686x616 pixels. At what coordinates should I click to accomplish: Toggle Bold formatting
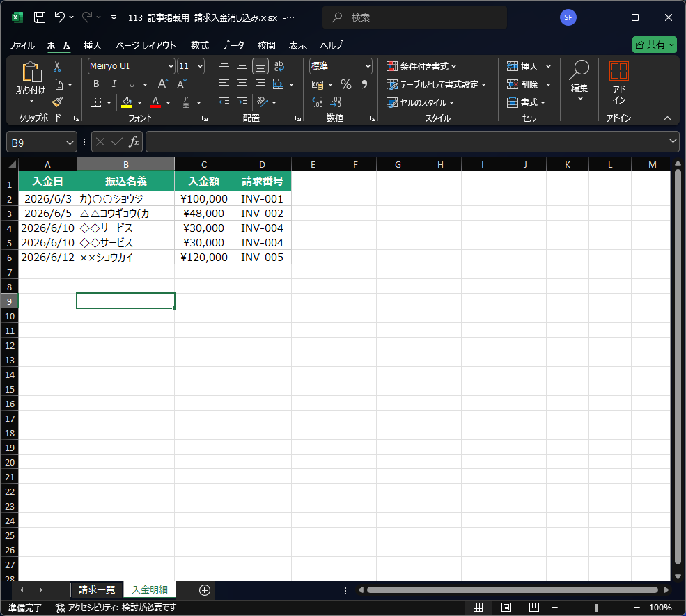(x=96, y=84)
